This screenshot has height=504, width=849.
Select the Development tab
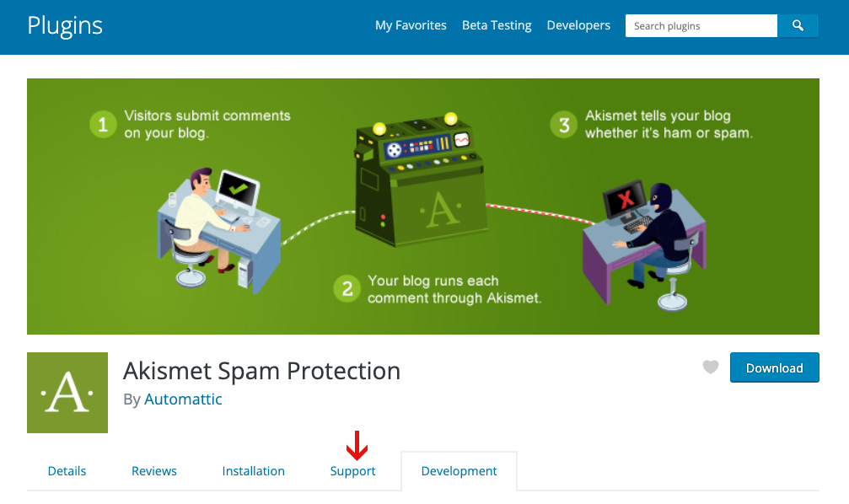click(x=459, y=471)
